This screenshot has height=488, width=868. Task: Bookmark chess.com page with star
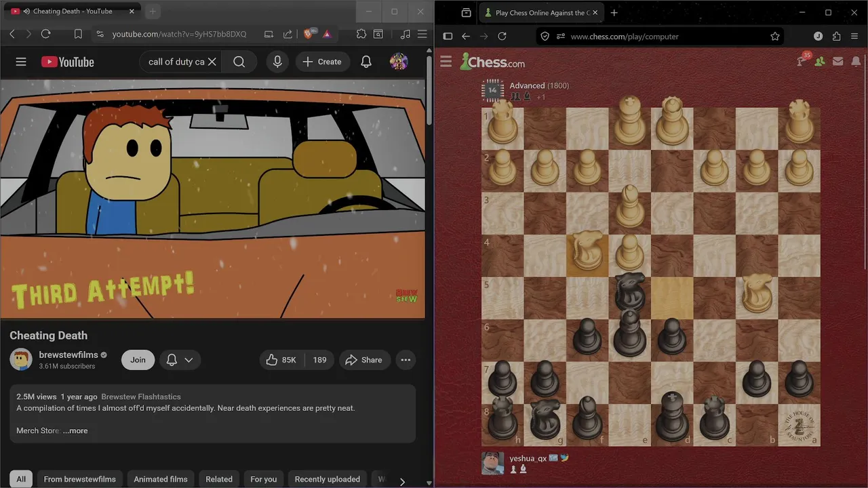774,37
